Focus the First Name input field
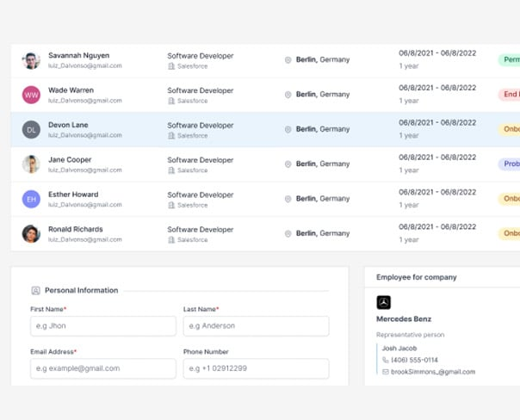Viewport: 520px width, 420px height. tap(103, 326)
